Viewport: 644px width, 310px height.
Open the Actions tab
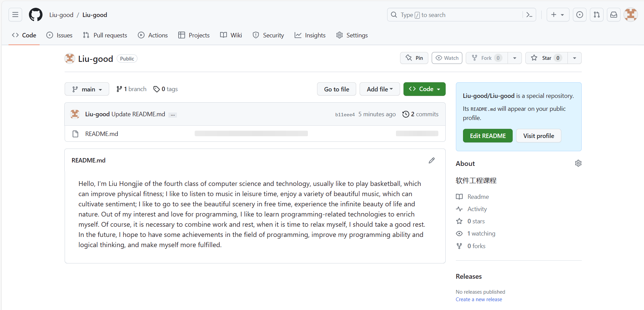153,35
